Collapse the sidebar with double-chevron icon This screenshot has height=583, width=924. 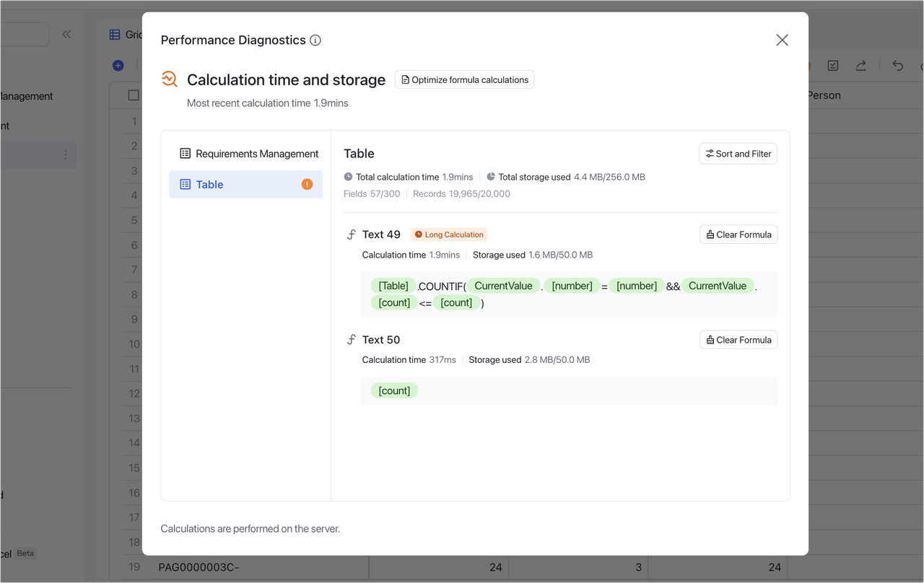tap(66, 34)
